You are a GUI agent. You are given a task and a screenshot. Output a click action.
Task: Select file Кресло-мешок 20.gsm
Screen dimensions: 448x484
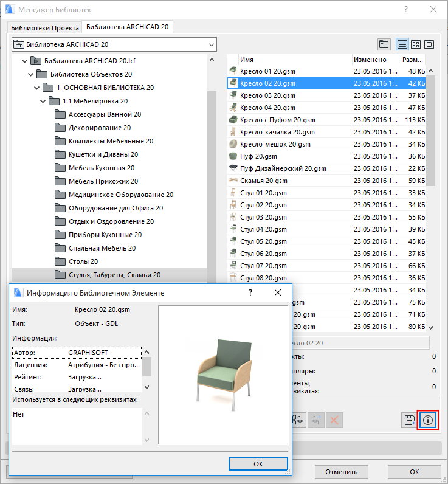(x=326, y=144)
